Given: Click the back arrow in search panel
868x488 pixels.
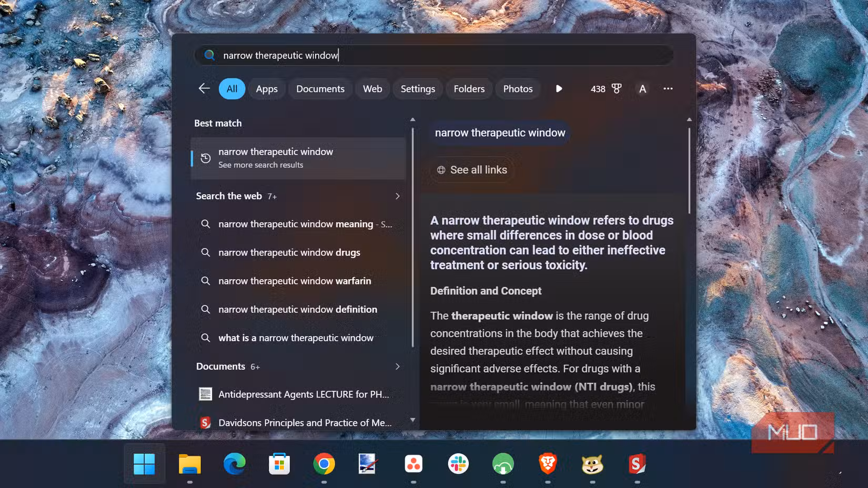Looking at the screenshot, I should point(204,88).
